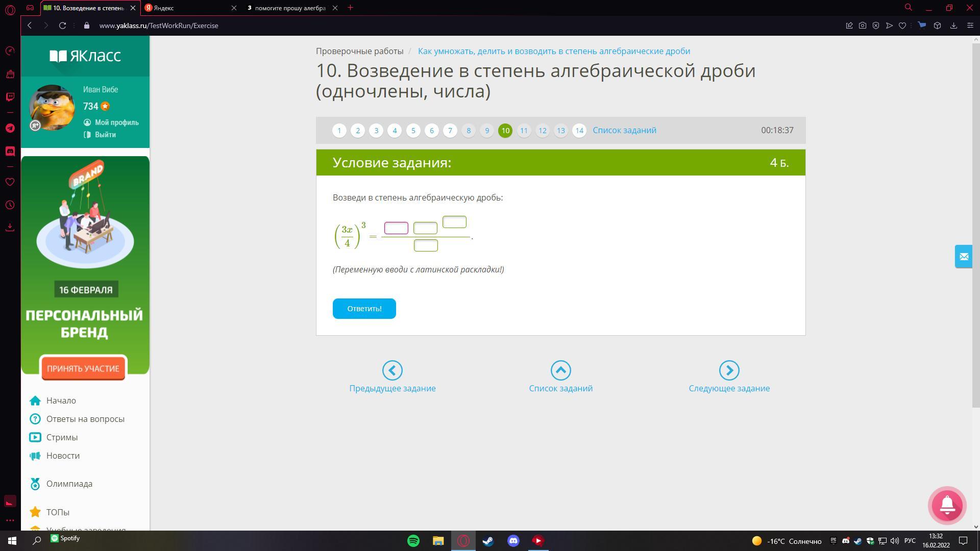Open the blue envelope feedback tab
The height and width of the screenshot is (551, 980).
tap(963, 257)
